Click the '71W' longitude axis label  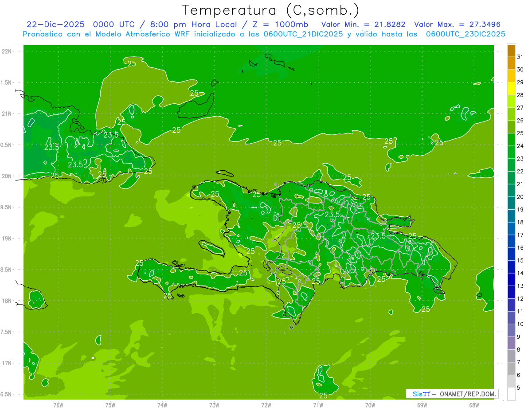(x=318, y=405)
